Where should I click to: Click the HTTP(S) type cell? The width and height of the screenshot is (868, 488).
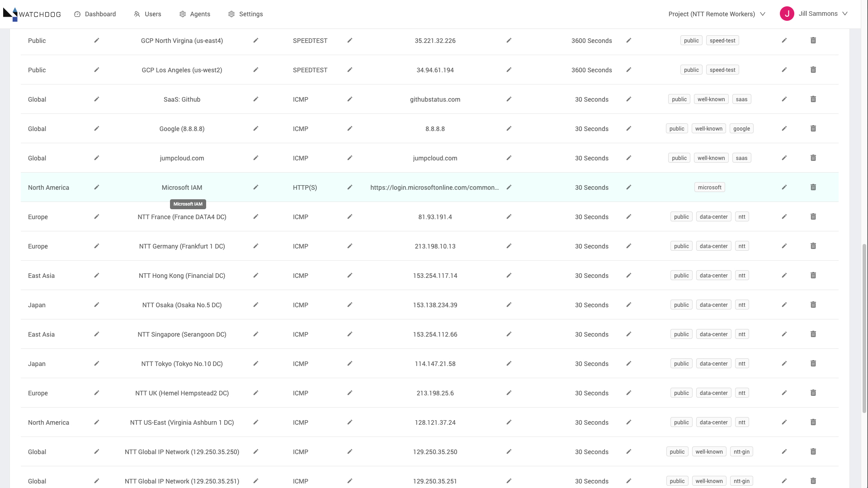click(x=305, y=188)
